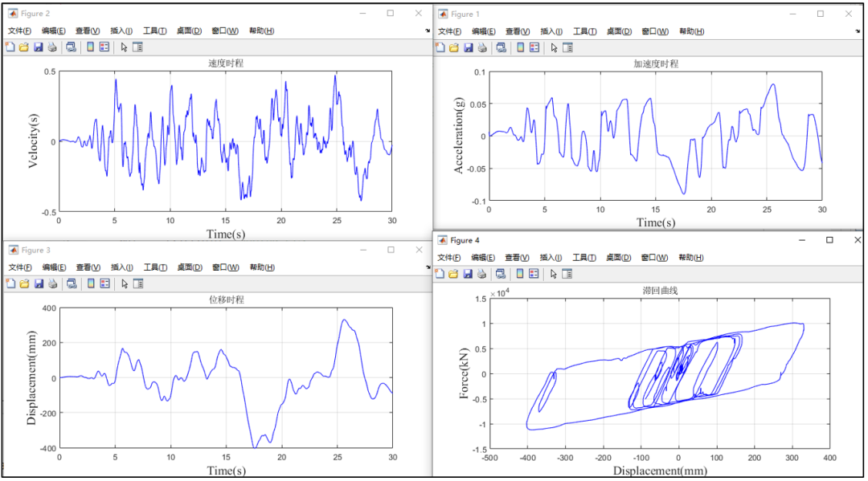Insert legend in Figure 4
The image size is (868, 481).
(x=534, y=274)
